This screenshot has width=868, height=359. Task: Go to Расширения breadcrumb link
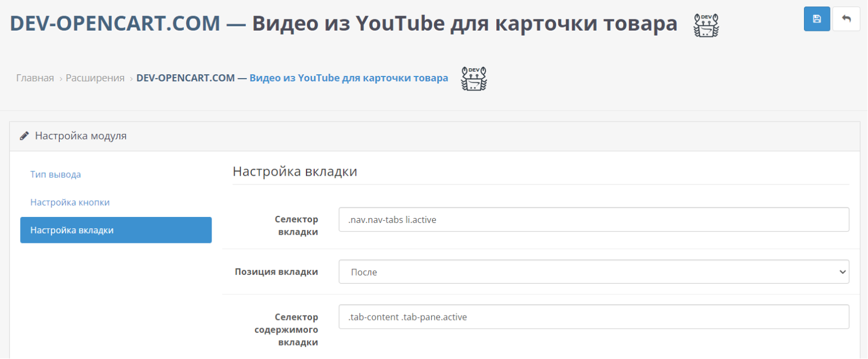point(95,78)
